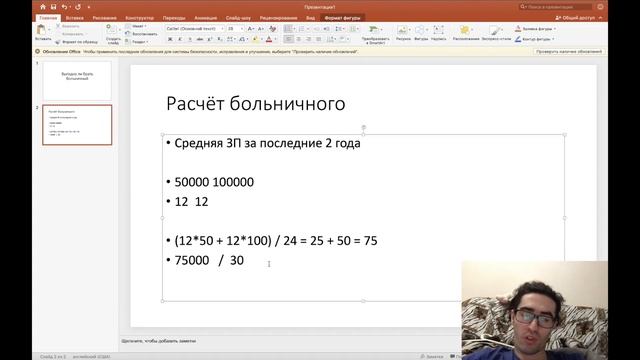This screenshot has height=360, width=640.
Task: Open the Формат фигуры tab
Action: (x=342, y=18)
